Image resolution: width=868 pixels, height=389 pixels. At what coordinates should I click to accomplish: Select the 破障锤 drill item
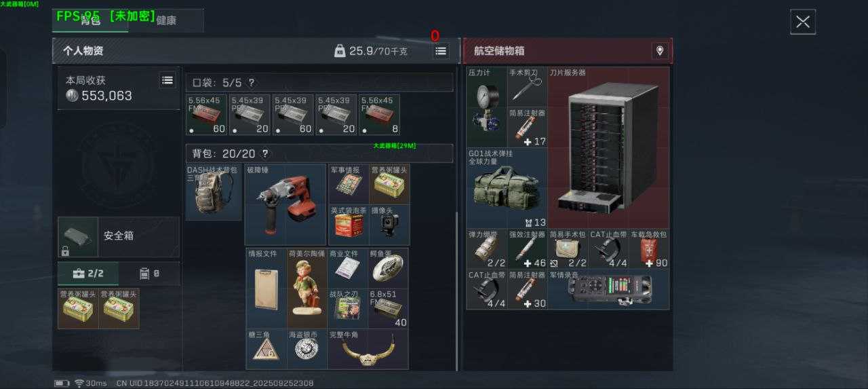(x=285, y=204)
